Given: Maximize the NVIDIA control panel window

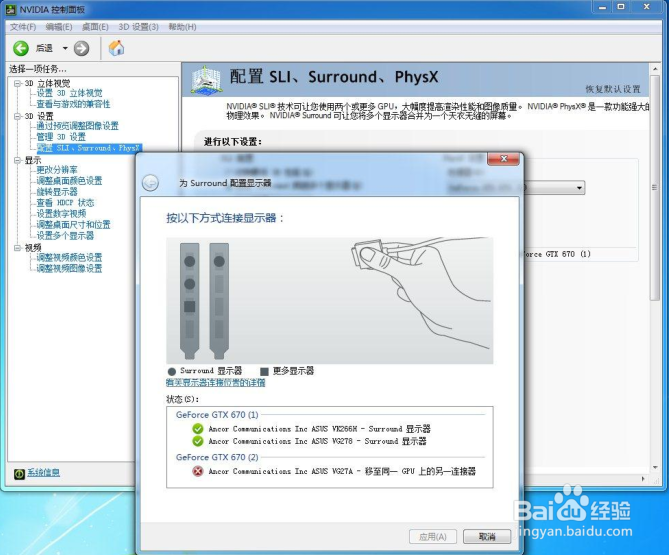Looking at the screenshot, I should coord(621,7).
